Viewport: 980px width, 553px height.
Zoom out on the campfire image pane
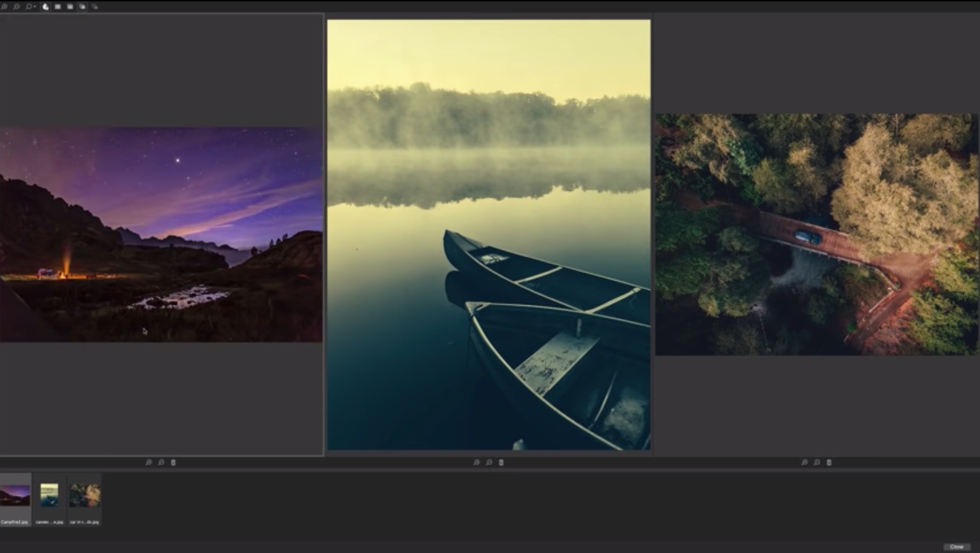click(x=161, y=462)
